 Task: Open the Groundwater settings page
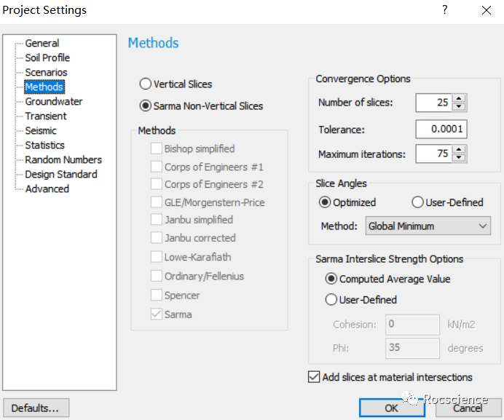click(x=53, y=102)
